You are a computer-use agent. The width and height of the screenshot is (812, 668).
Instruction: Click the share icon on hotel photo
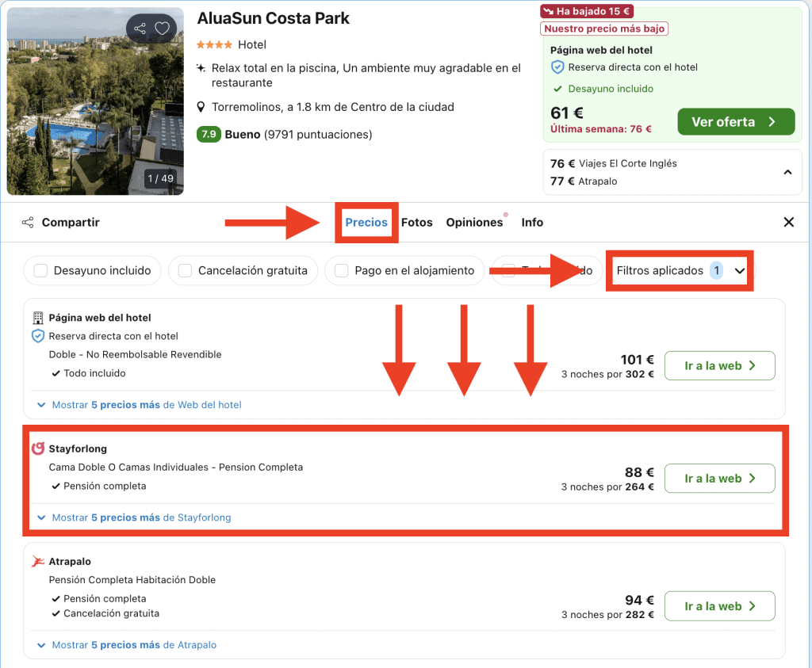tap(140, 29)
